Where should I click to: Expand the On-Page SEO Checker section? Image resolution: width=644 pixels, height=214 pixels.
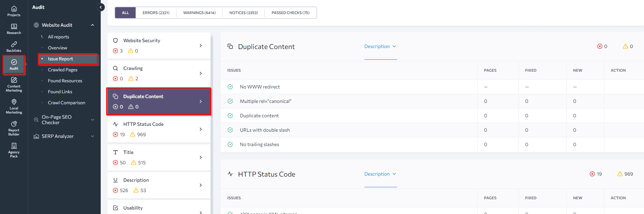(92, 120)
